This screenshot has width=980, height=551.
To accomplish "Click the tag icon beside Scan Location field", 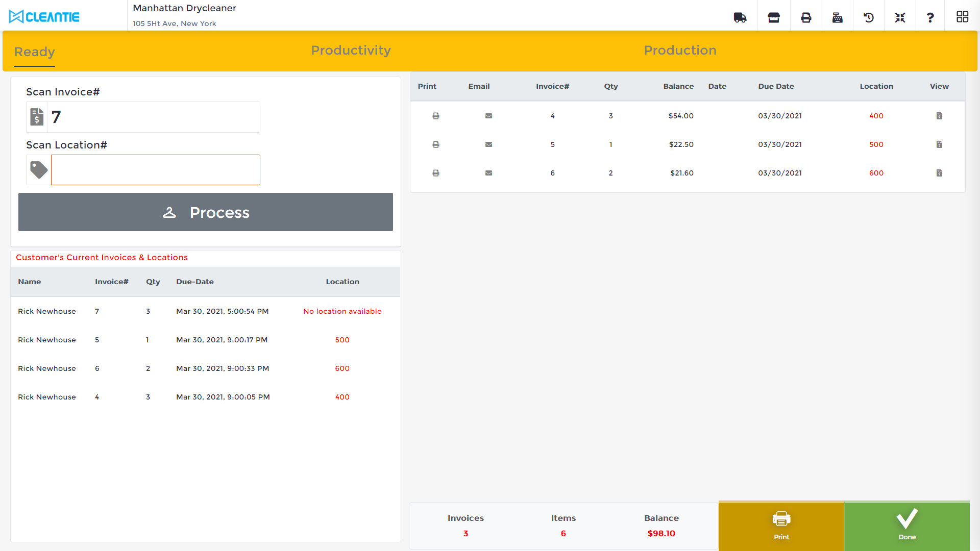I will click(x=39, y=170).
